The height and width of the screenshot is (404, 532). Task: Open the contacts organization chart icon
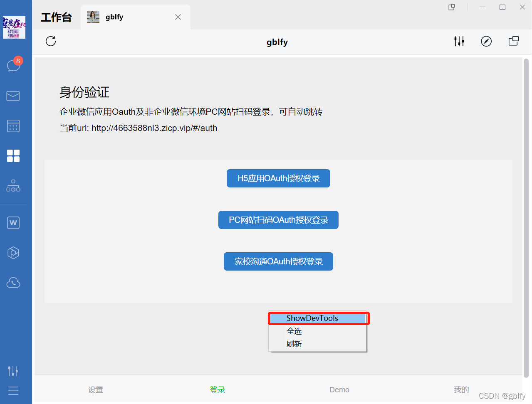[13, 186]
